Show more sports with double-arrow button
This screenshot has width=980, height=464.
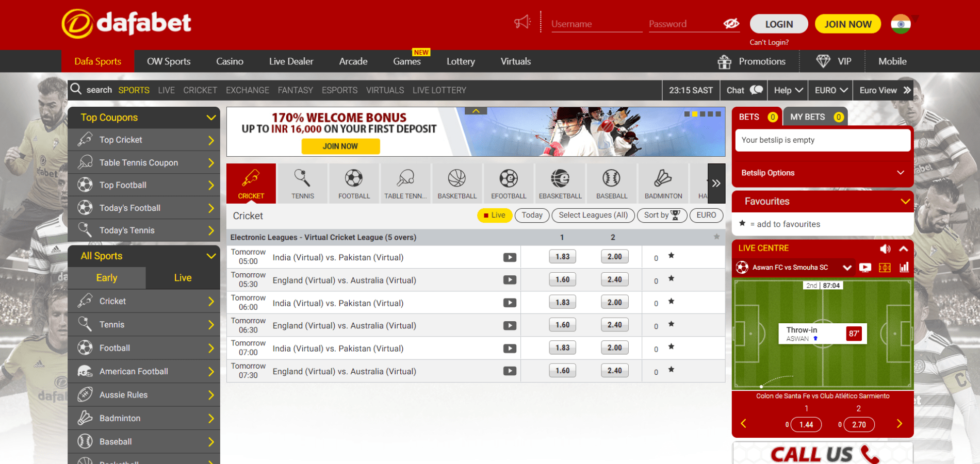coord(716,183)
